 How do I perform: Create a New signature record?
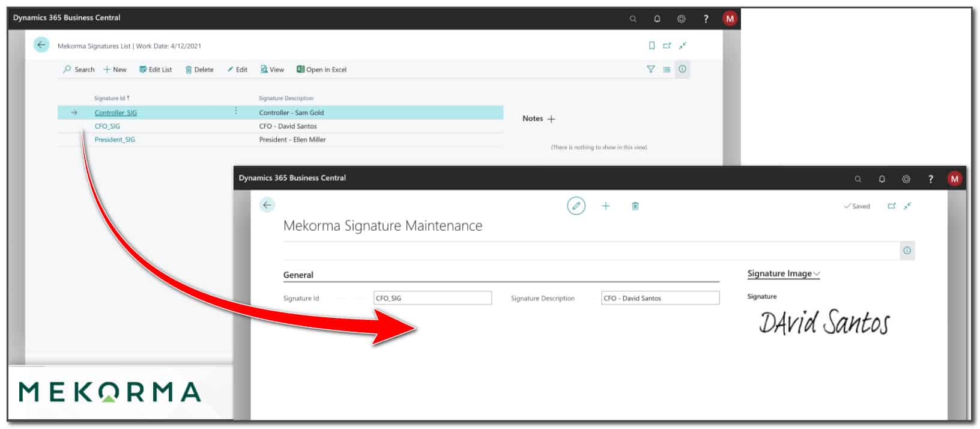[x=115, y=70]
